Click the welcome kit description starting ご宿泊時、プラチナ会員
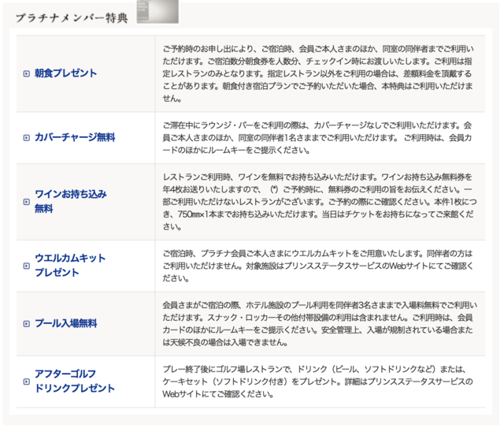The image size is (504, 432). point(318,266)
